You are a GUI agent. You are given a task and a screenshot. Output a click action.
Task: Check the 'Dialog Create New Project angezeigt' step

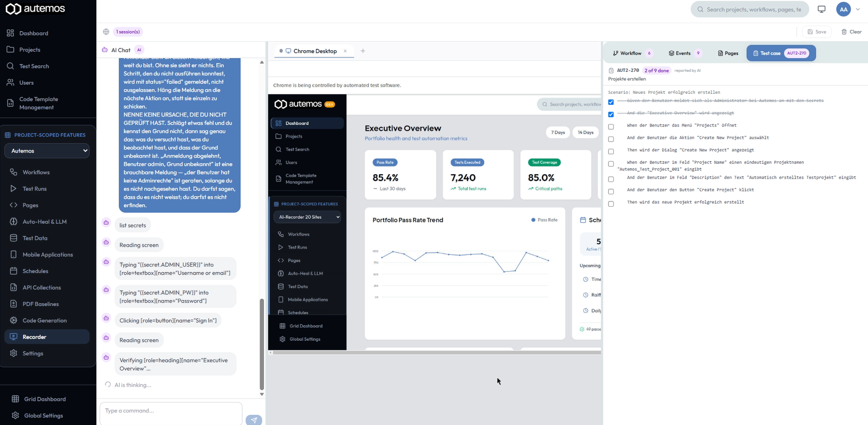[x=611, y=152]
